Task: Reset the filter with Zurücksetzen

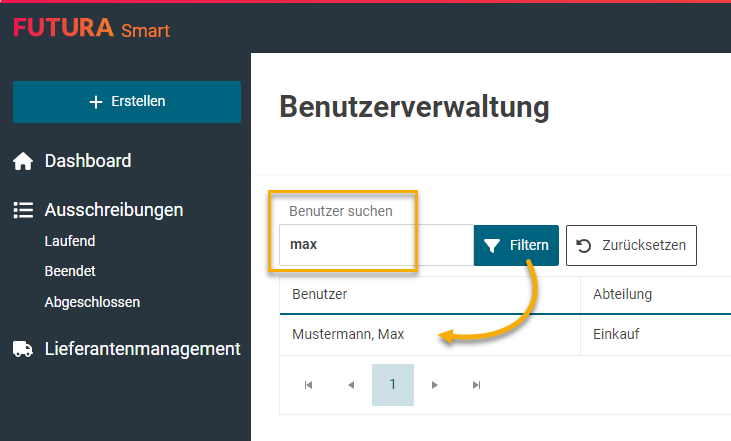Action: click(x=631, y=245)
